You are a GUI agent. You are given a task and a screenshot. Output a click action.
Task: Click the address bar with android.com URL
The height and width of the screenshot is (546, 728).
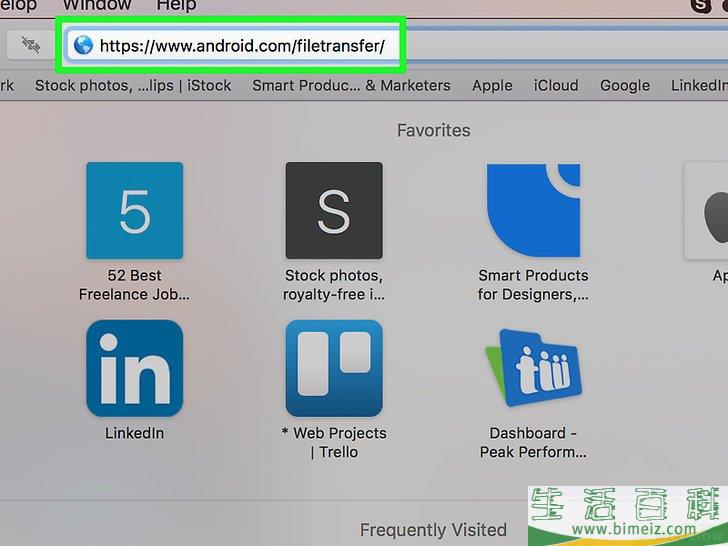(x=232, y=46)
